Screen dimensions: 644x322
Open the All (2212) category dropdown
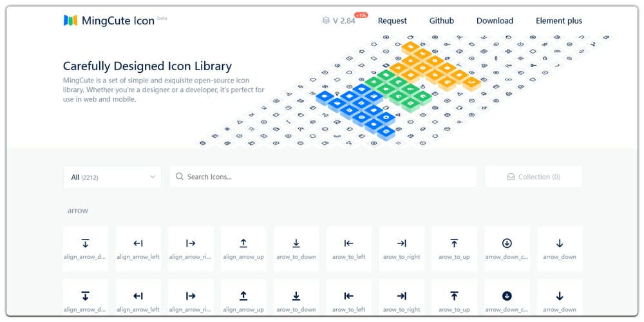pyautogui.click(x=112, y=176)
